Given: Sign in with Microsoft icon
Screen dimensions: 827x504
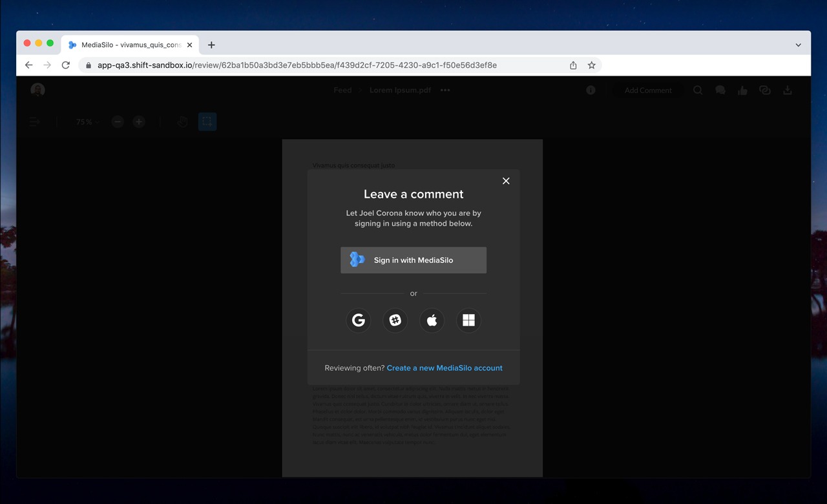Looking at the screenshot, I should coord(468,320).
